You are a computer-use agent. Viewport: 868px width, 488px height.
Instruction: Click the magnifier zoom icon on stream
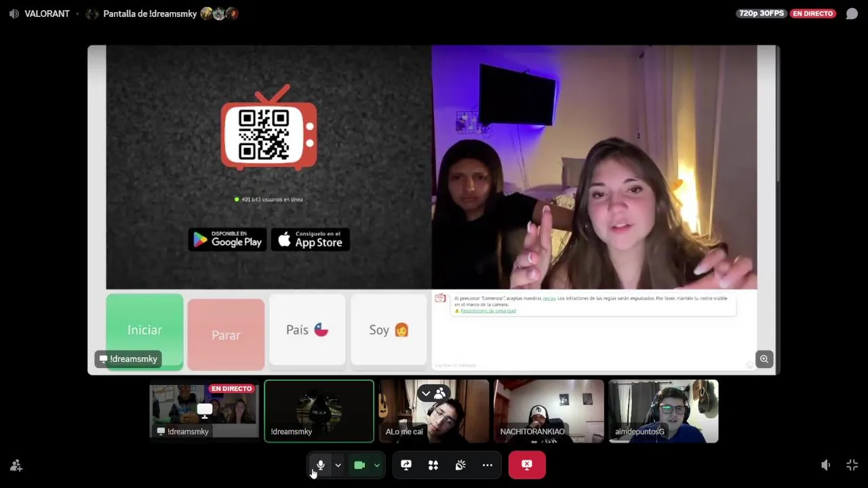(764, 359)
